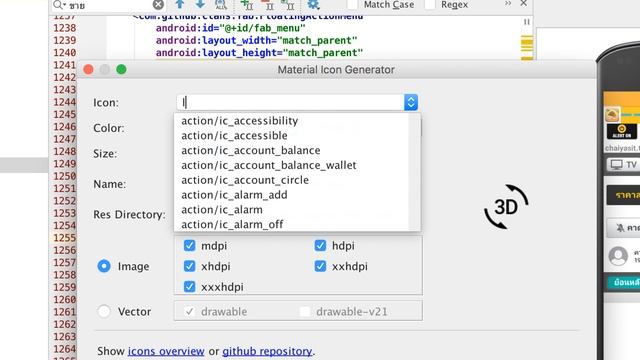Click the unselect occurrence icon
Image resolution: width=640 pixels, height=360 pixels.
268,4
